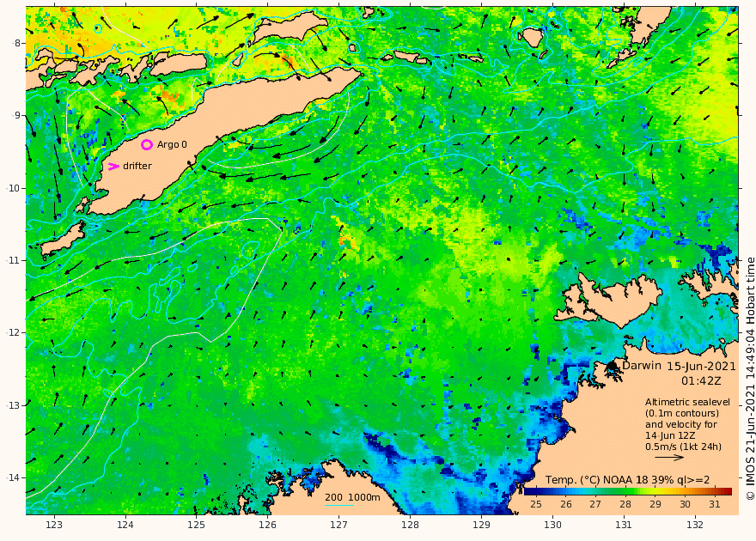Click color bar tick value 28

tap(625, 504)
